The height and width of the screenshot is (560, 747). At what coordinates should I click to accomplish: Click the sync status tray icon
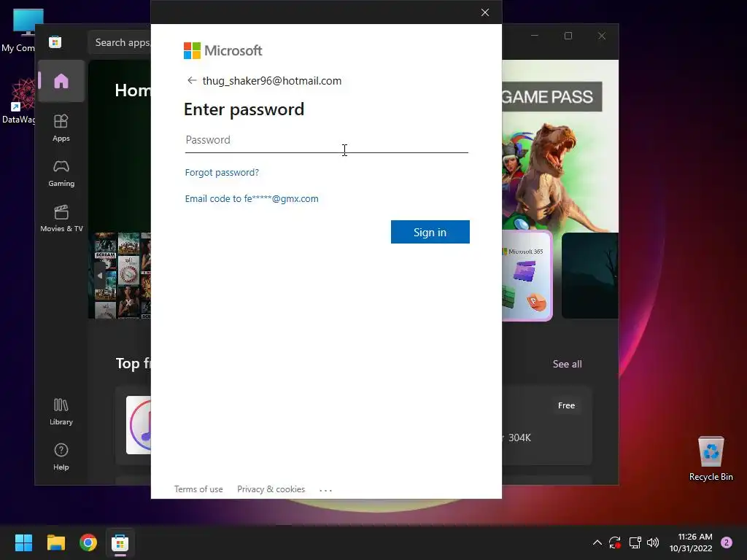pos(615,542)
